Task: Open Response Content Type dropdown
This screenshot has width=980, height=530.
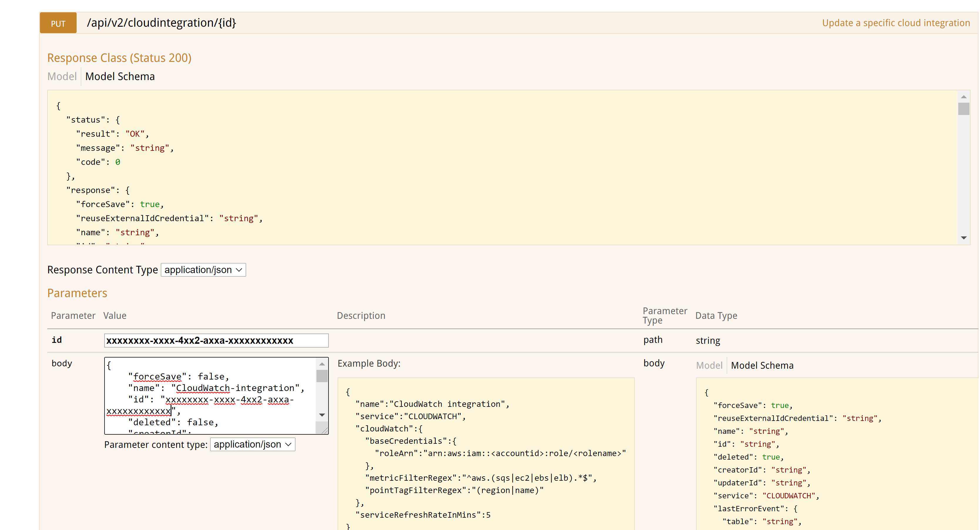Action: click(x=203, y=270)
